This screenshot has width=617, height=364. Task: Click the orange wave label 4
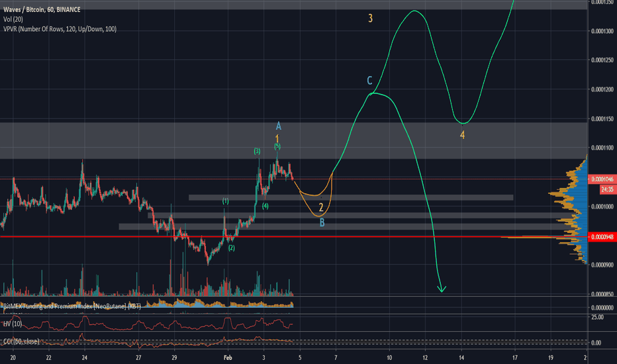click(462, 135)
